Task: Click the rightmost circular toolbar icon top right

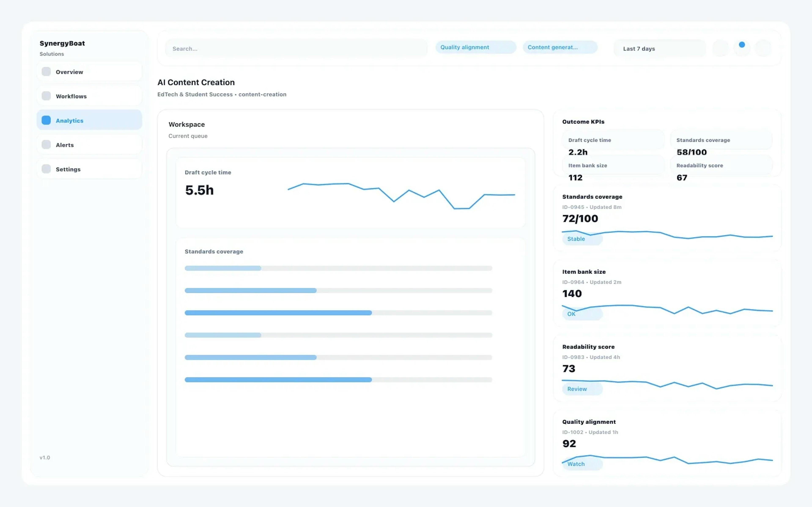Action: click(764, 48)
